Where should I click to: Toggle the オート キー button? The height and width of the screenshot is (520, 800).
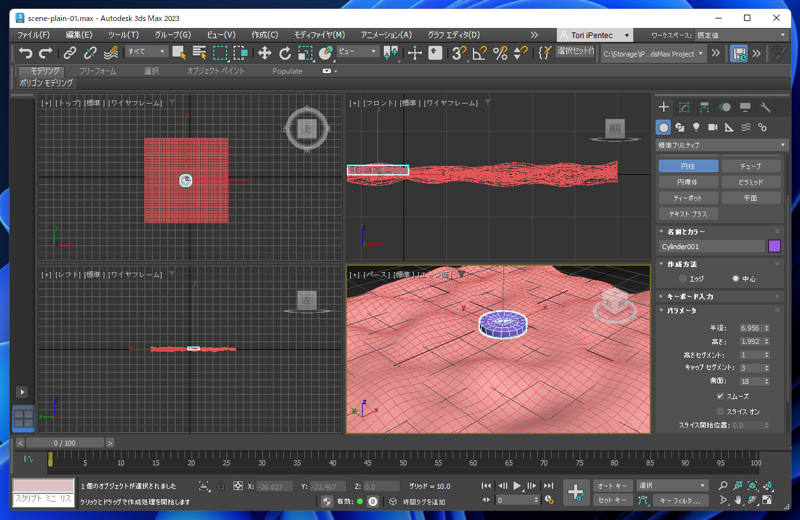612,485
